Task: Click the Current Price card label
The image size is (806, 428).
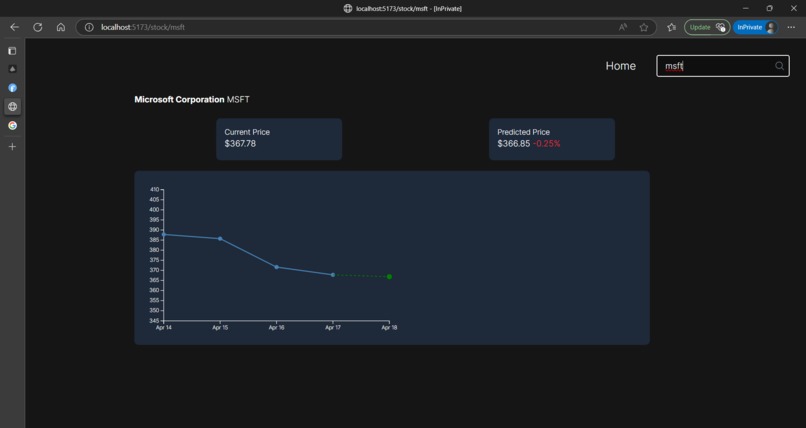Action: pos(247,132)
